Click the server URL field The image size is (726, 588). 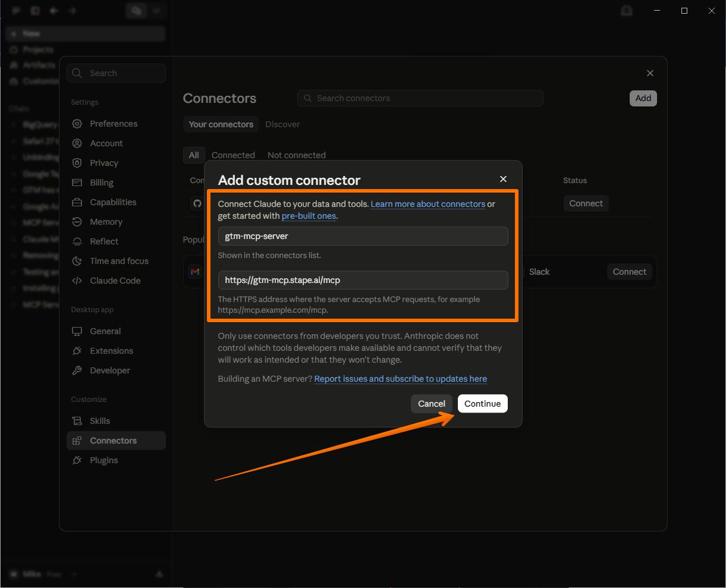coord(363,280)
